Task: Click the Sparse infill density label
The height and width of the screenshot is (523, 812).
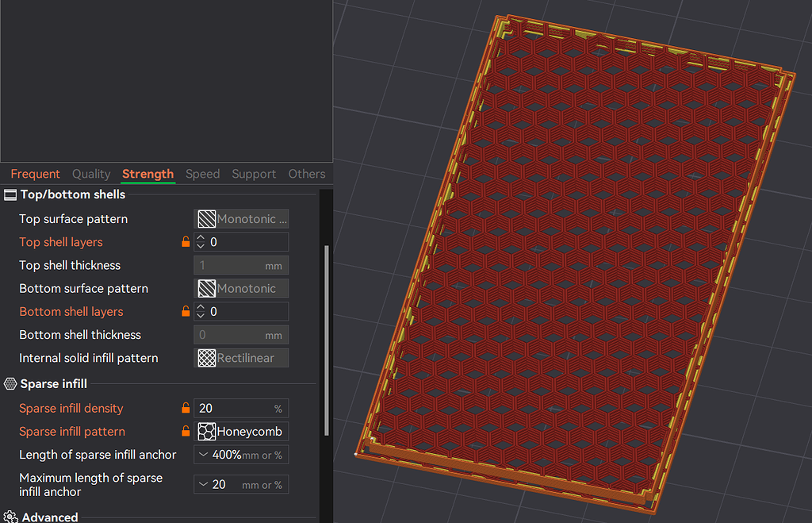Action: pyautogui.click(x=71, y=409)
